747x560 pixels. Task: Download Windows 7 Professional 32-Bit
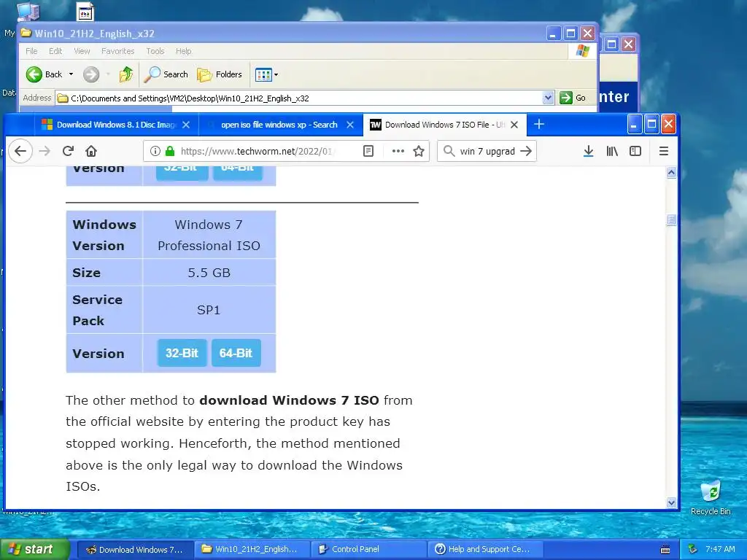coord(182,353)
